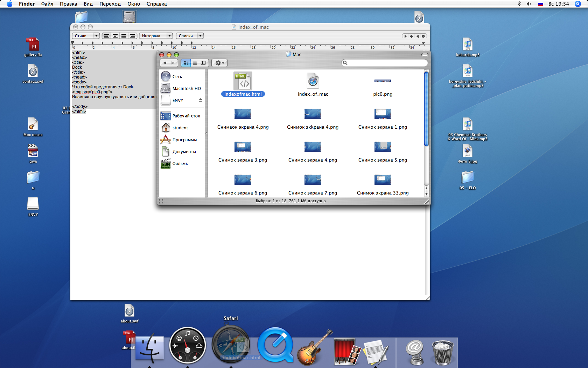Select kokarda.mp3 on the desktop
Viewport: 588px width, 368px height.
pos(468,47)
